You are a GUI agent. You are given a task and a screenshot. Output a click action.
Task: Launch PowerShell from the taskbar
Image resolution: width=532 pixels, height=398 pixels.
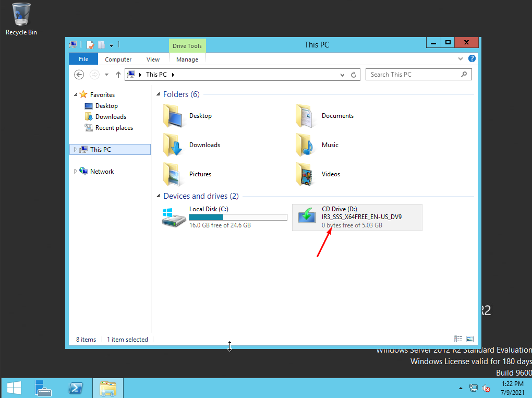point(76,388)
